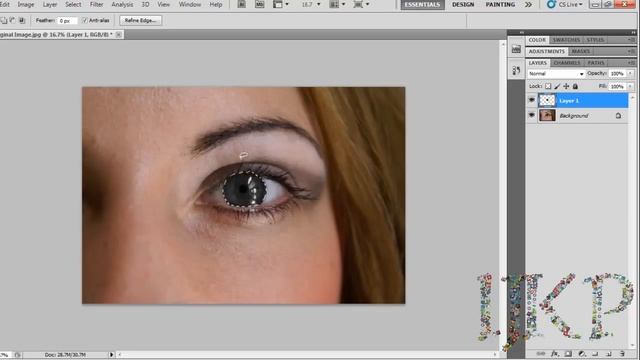Image resolution: width=640 pixels, height=360 pixels.
Task: Switch to the Painting workspace
Action: tap(500, 4)
